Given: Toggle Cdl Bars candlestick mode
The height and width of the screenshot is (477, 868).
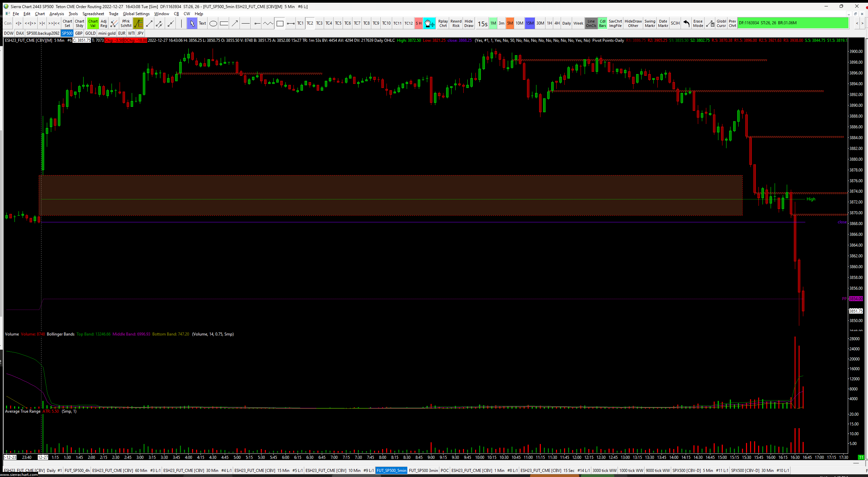Looking at the screenshot, I should [x=602, y=23].
